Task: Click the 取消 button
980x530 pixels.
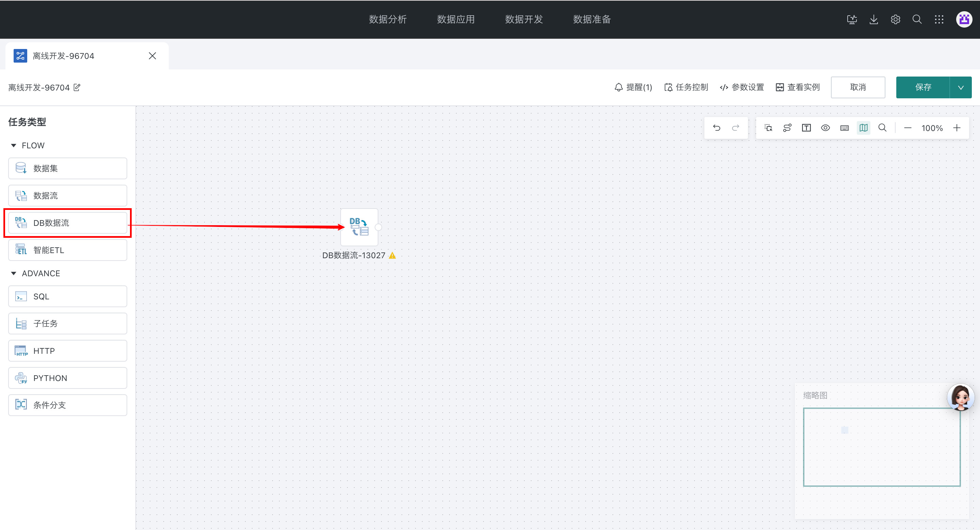Action: pyautogui.click(x=857, y=87)
